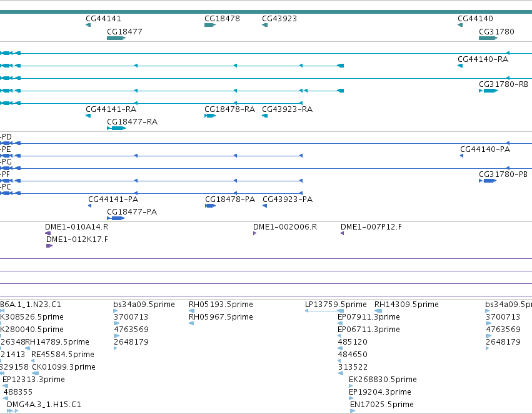Select the 485120 feature label

(353, 342)
